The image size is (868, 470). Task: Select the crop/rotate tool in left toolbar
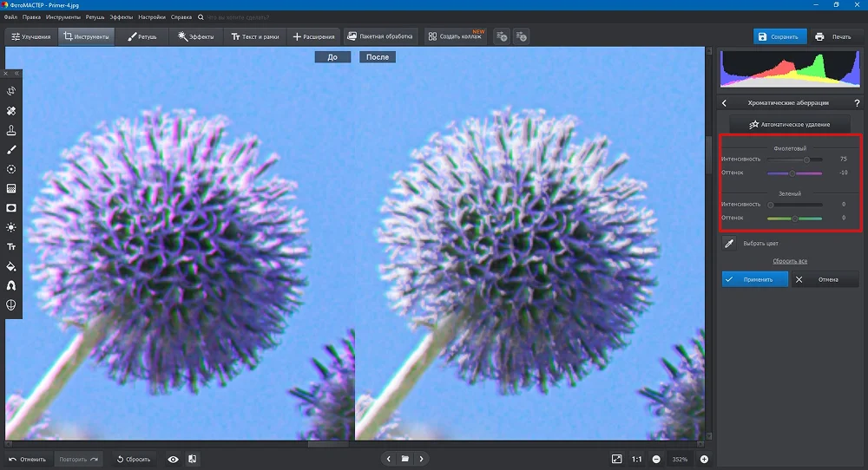(11, 91)
